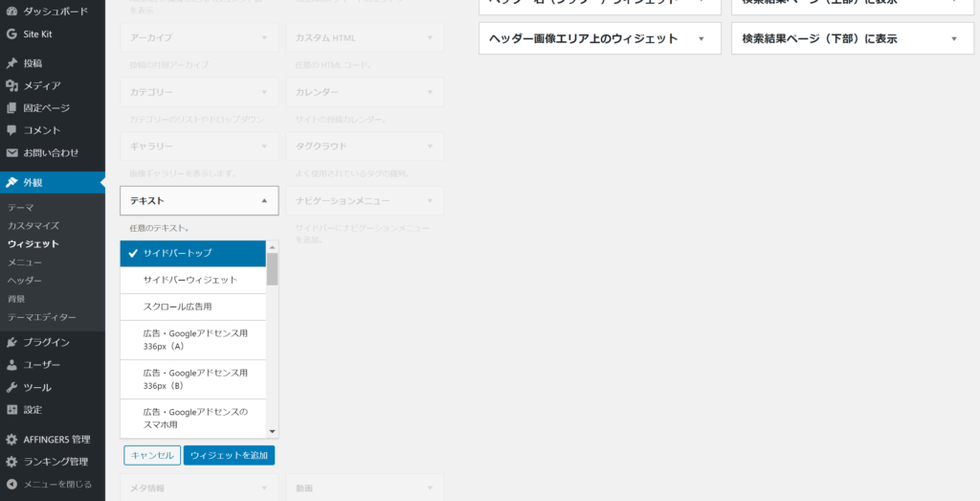Open Site Kit via its G icon
The image size is (980, 501).
[x=11, y=34]
